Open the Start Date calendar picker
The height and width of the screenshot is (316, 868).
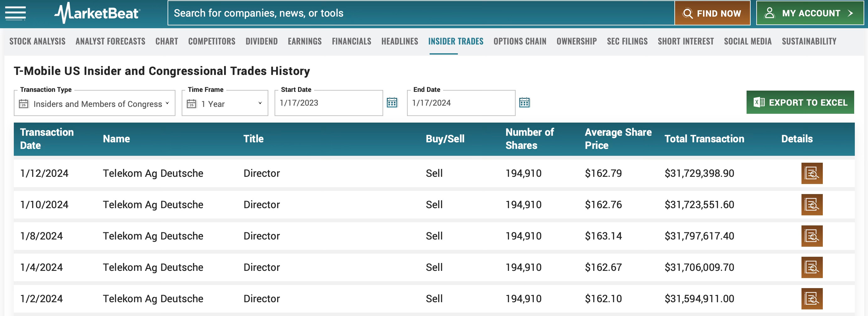392,102
